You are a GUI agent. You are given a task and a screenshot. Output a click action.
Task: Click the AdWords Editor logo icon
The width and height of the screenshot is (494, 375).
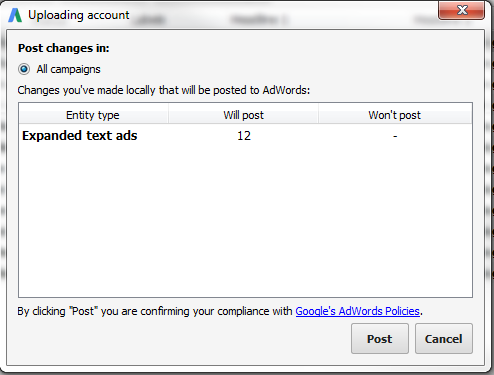coord(15,15)
